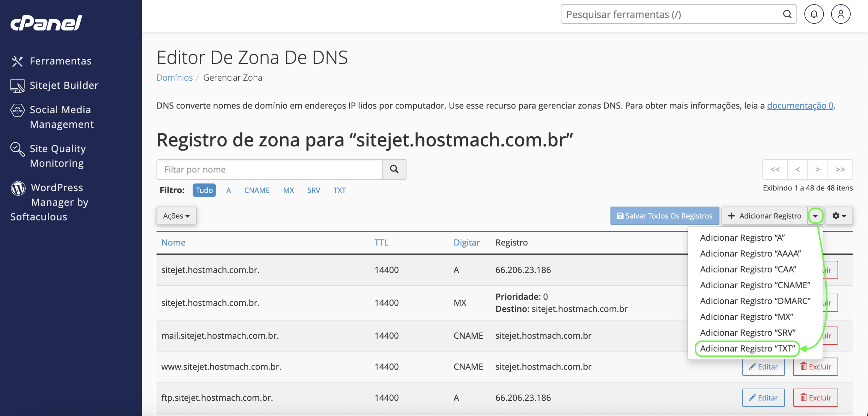Click the 66.206.23.186 value in ftp row
868x416 pixels.
click(x=523, y=398)
